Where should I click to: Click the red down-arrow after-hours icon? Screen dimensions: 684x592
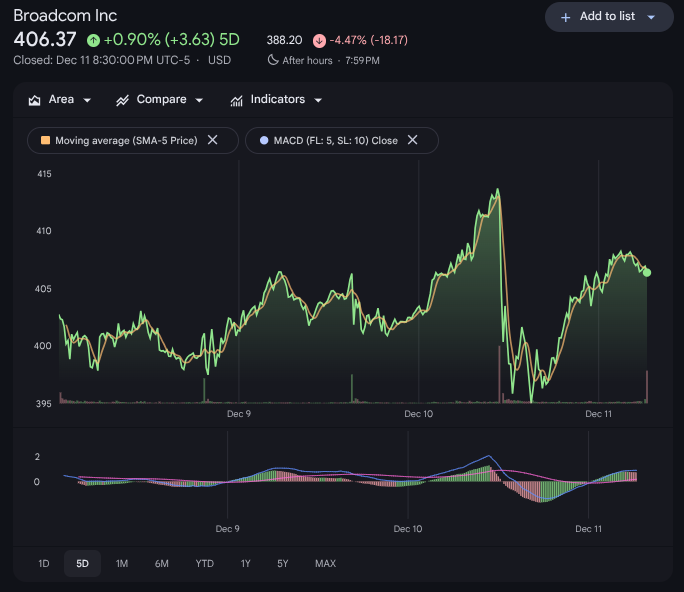tap(319, 41)
